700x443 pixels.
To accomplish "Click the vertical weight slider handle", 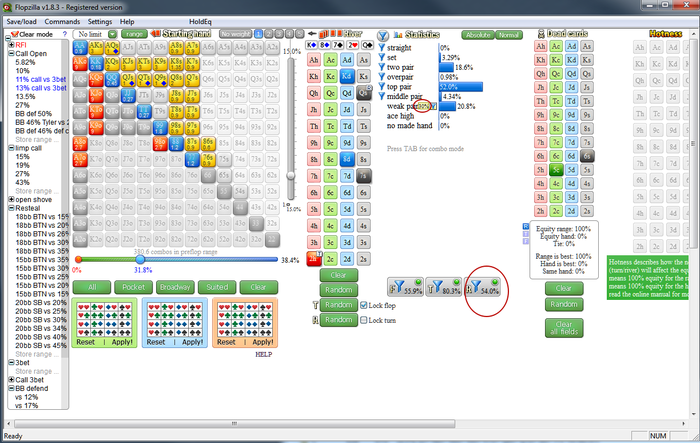I will [x=291, y=176].
